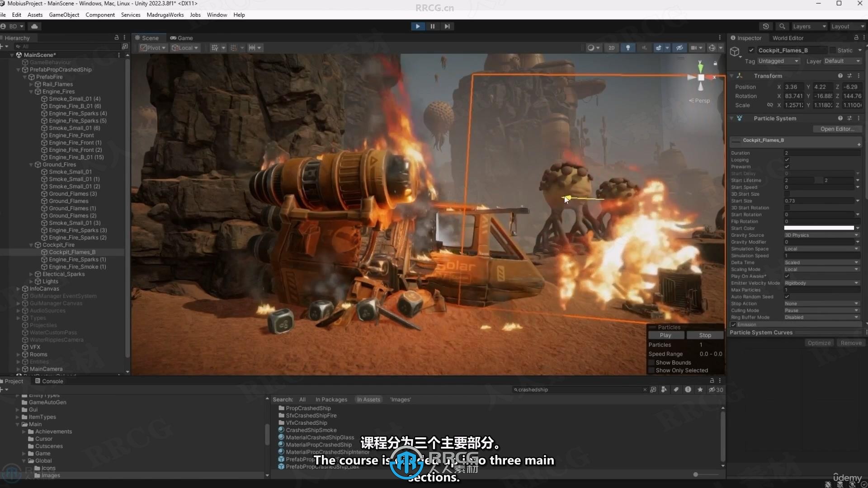Open the MadrugaWorks menu
Viewport: 868px width, 488px height.
[165, 14]
